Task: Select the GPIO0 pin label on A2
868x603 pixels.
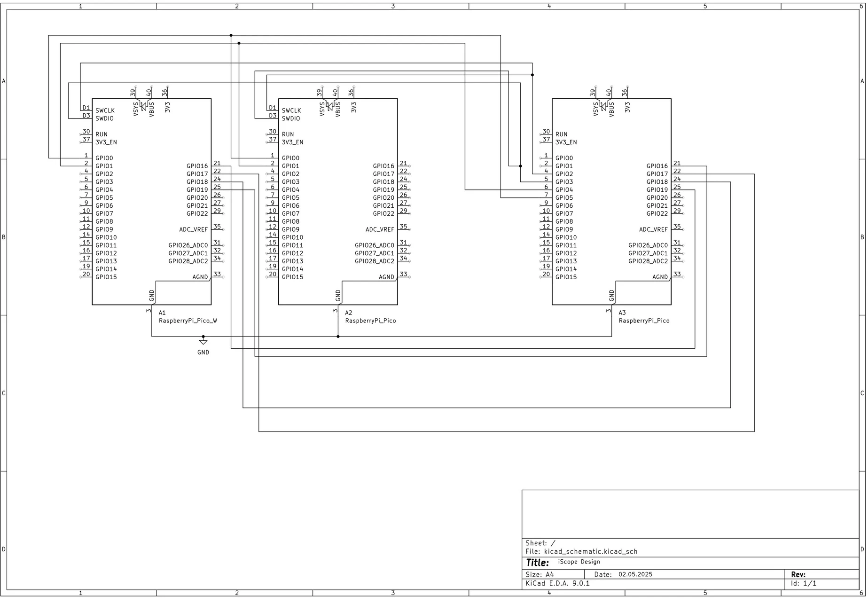Action: [290, 158]
